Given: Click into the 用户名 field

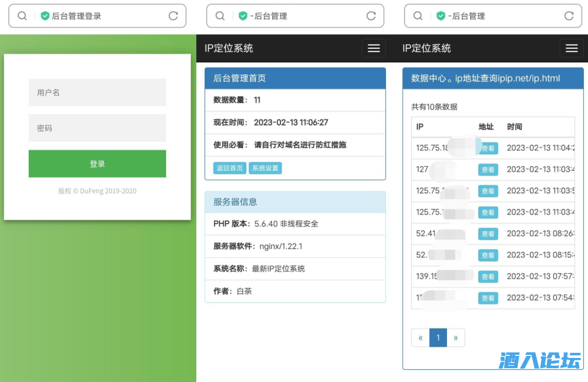Looking at the screenshot, I should 97,93.
